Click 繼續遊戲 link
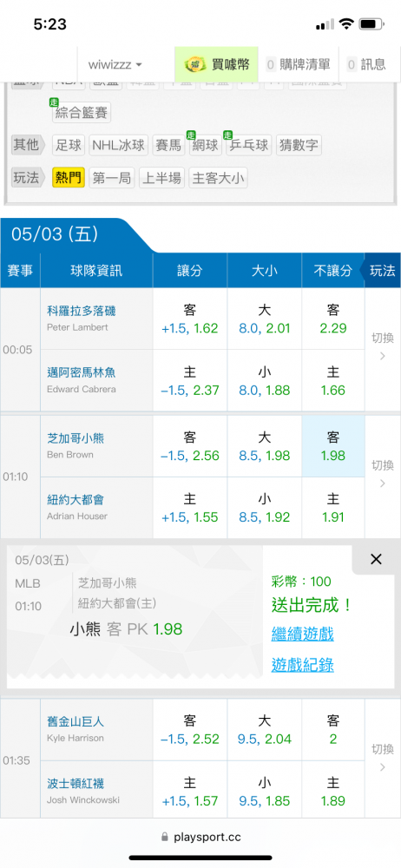The height and width of the screenshot is (868, 401). click(x=302, y=634)
